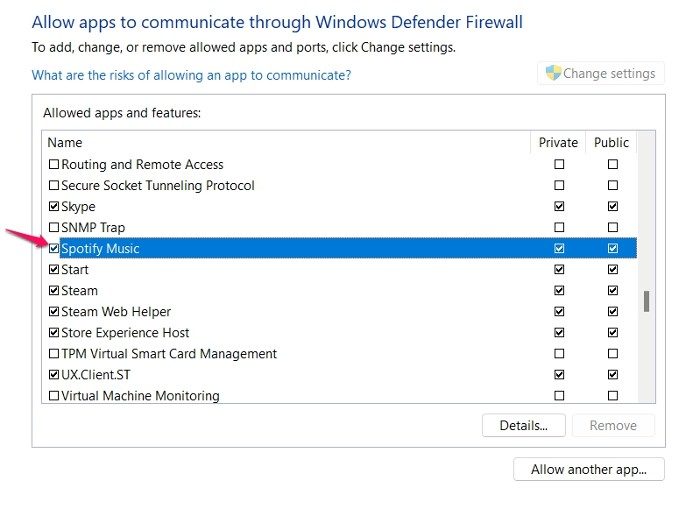Click the Change settings shield button

(601, 73)
